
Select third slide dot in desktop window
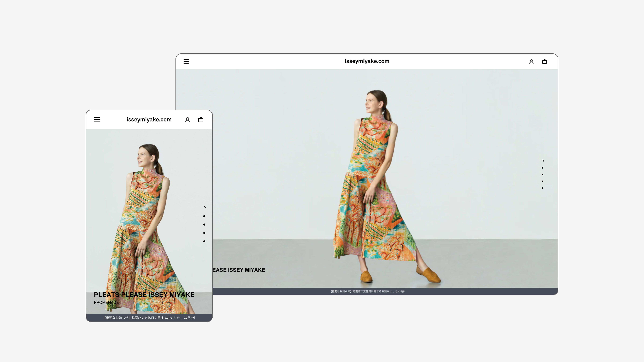[542, 175]
